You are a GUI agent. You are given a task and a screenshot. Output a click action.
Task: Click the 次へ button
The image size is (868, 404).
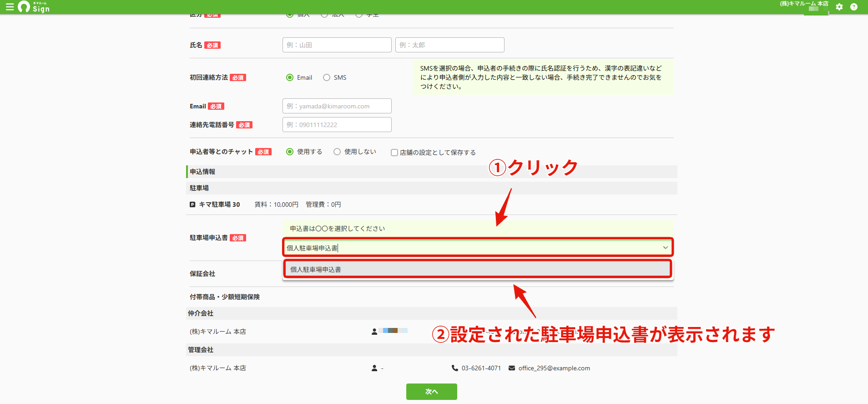point(432,392)
